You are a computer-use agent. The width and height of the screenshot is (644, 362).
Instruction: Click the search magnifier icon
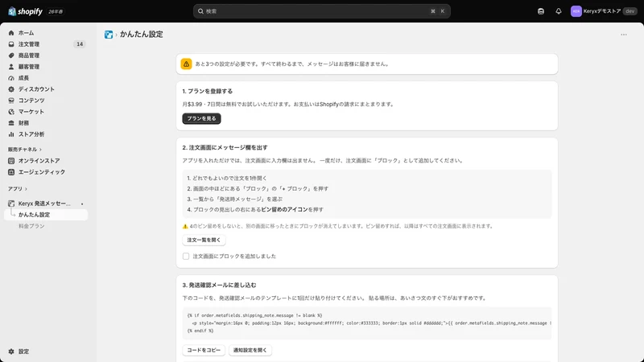[x=200, y=11]
